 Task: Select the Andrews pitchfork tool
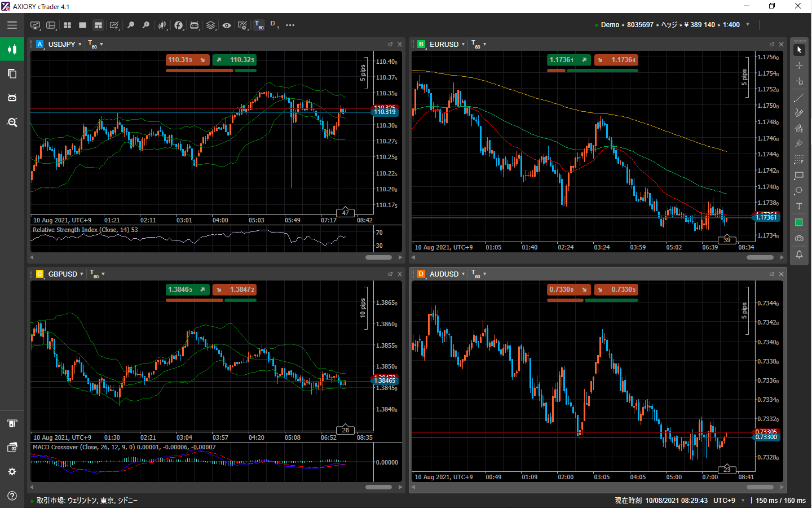799,144
